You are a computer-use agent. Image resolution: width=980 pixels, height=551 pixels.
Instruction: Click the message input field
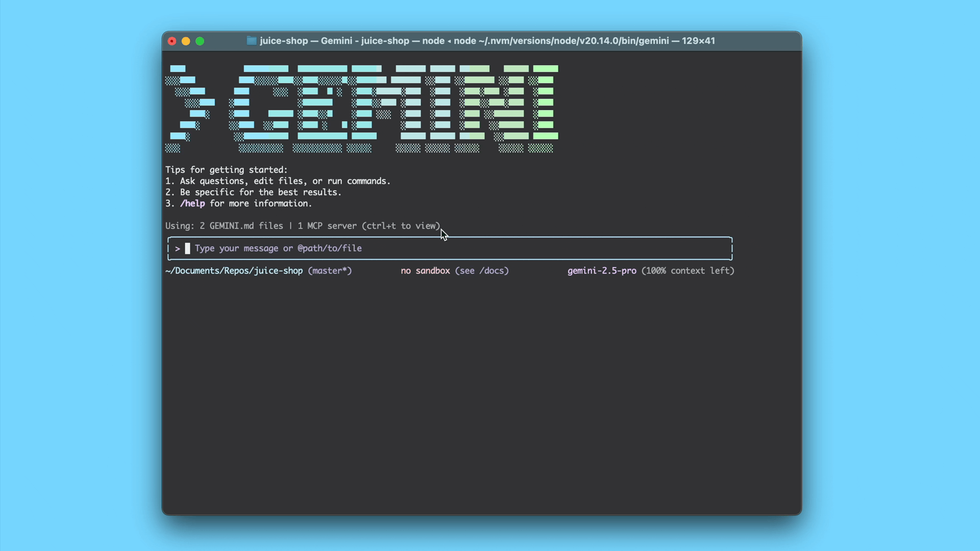[x=449, y=248]
